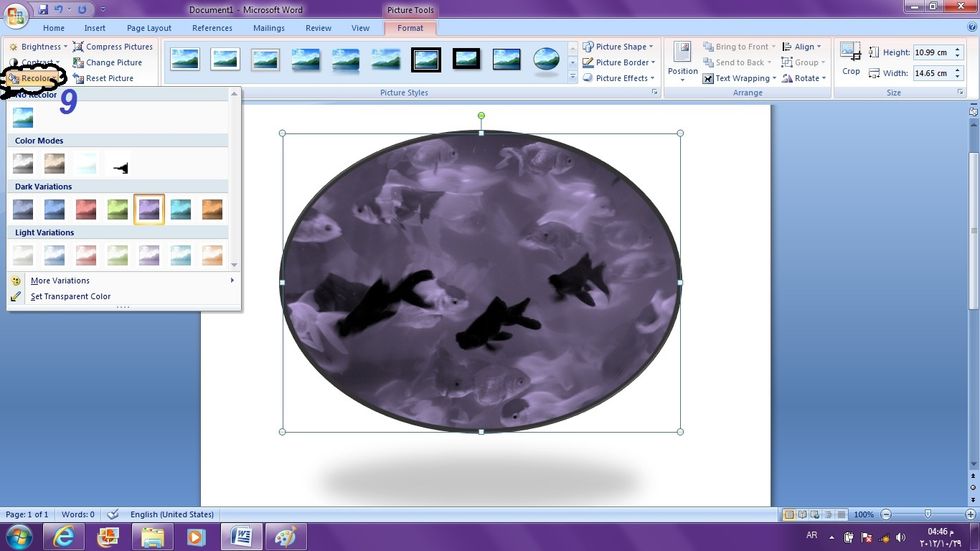Image resolution: width=980 pixels, height=551 pixels.
Task: Open the Page Layout tab
Action: pyautogui.click(x=149, y=29)
